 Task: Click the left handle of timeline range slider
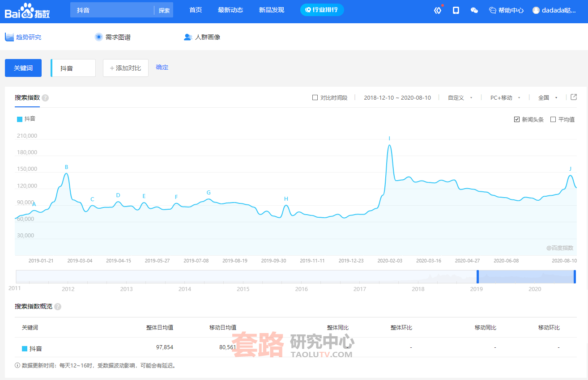477,277
